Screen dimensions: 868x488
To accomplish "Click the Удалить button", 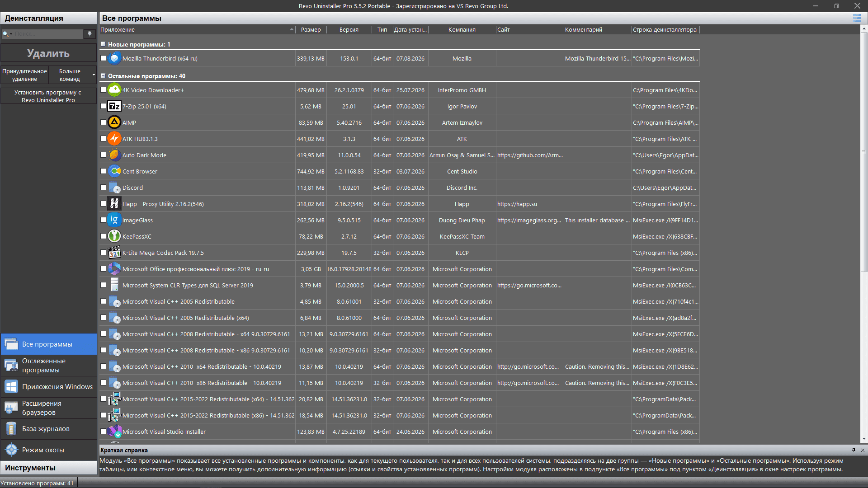I will pos(48,53).
